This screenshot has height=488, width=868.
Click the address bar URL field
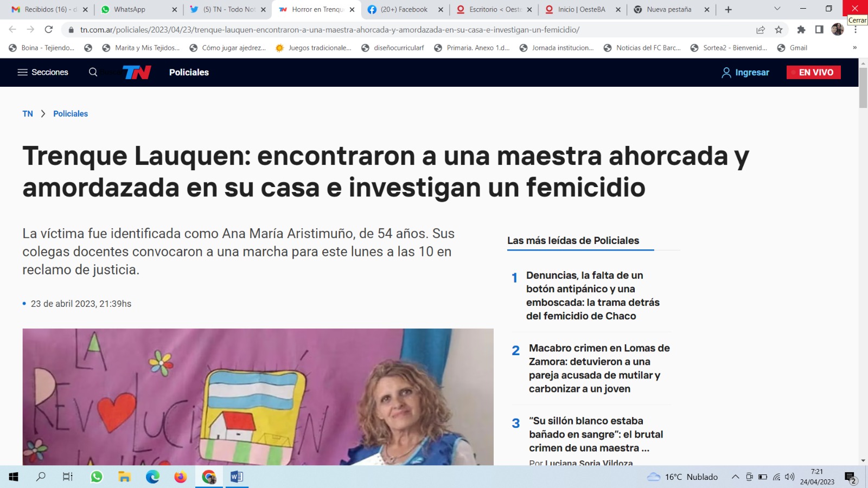380,30
